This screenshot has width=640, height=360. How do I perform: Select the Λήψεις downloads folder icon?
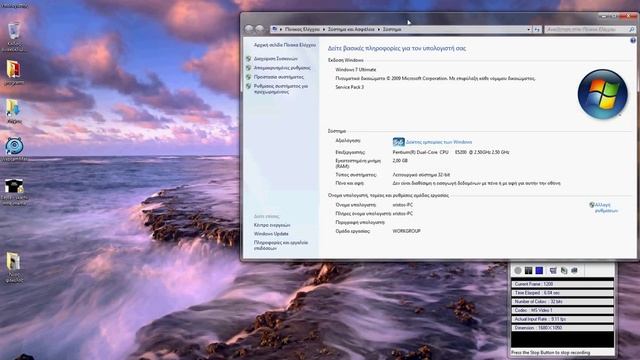coord(13,108)
